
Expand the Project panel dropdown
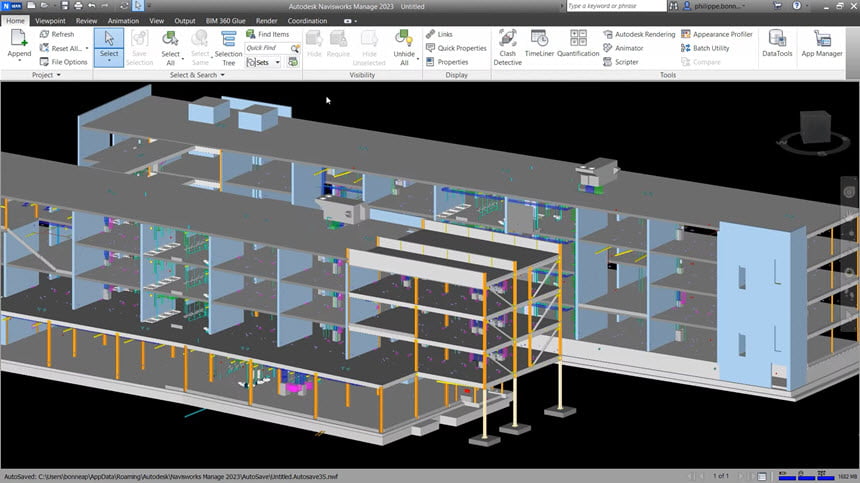click(x=46, y=75)
